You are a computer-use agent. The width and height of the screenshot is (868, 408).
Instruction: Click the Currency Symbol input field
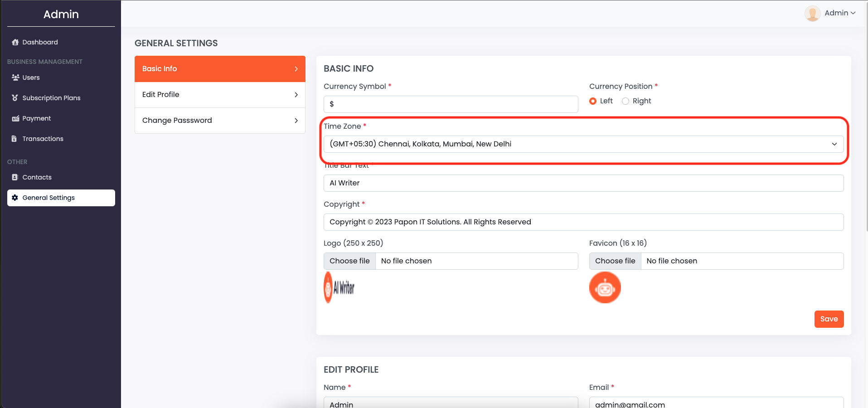point(451,104)
